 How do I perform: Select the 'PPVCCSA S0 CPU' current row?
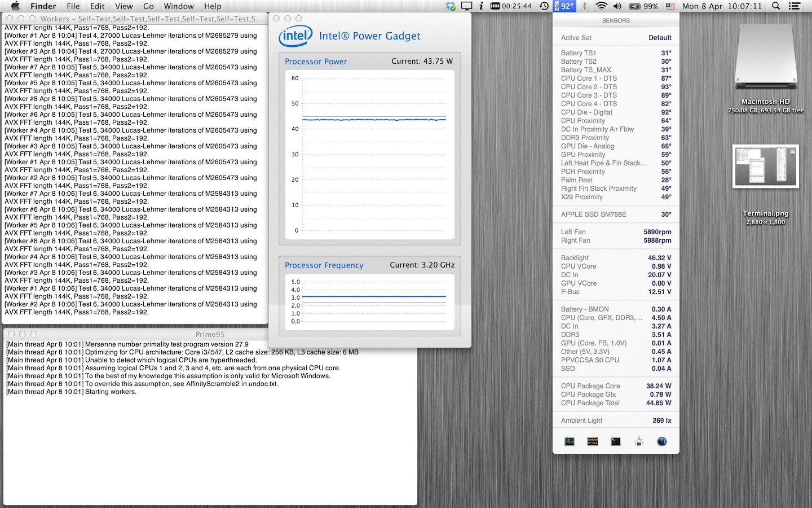click(616, 360)
